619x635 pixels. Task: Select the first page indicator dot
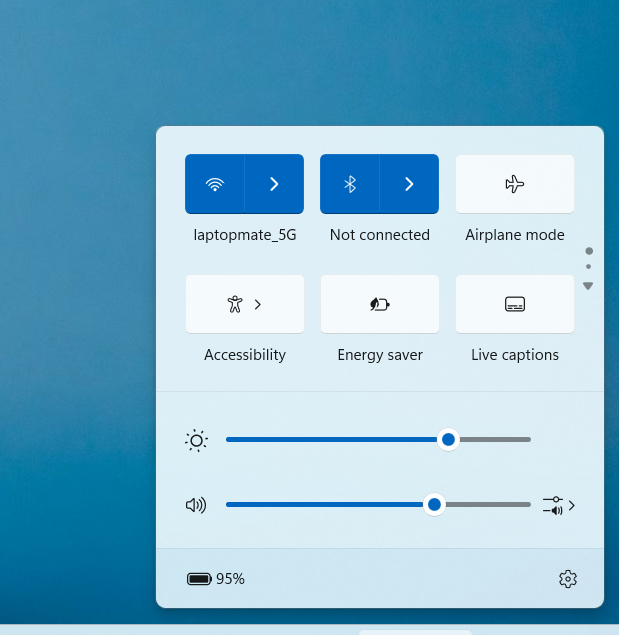589,251
